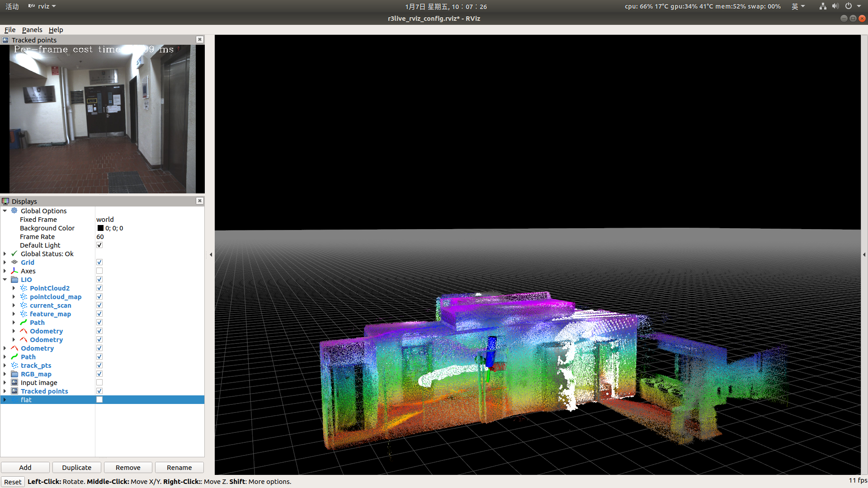Enable the Axes display checkbox

tap(99, 271)
